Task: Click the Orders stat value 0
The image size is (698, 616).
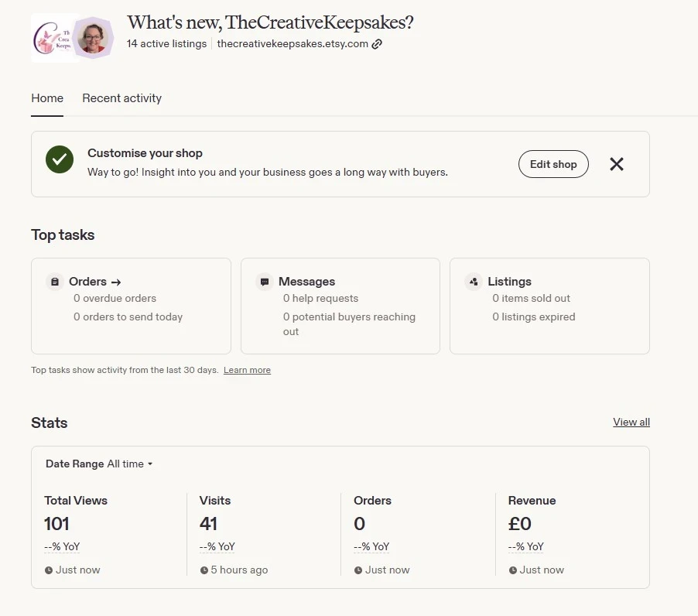Action: tap(359, 524)
